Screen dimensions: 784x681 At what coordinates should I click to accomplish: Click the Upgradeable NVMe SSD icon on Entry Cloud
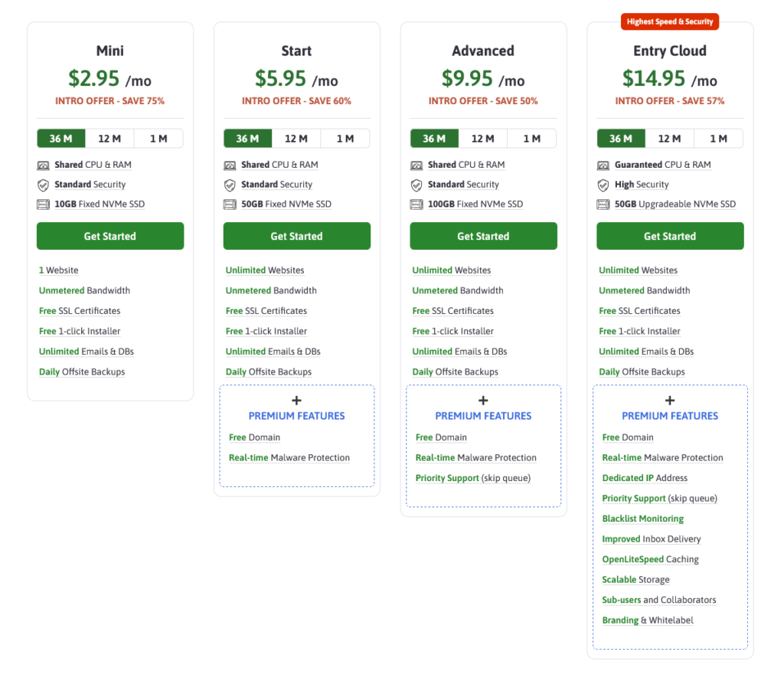[603, 204]
